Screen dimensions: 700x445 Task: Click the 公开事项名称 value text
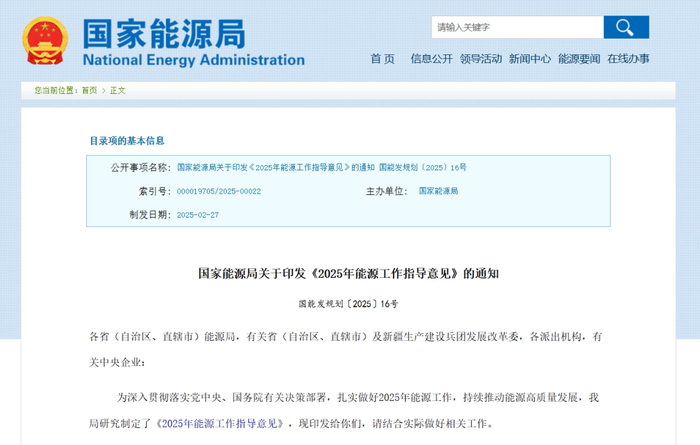click(321, 167)
